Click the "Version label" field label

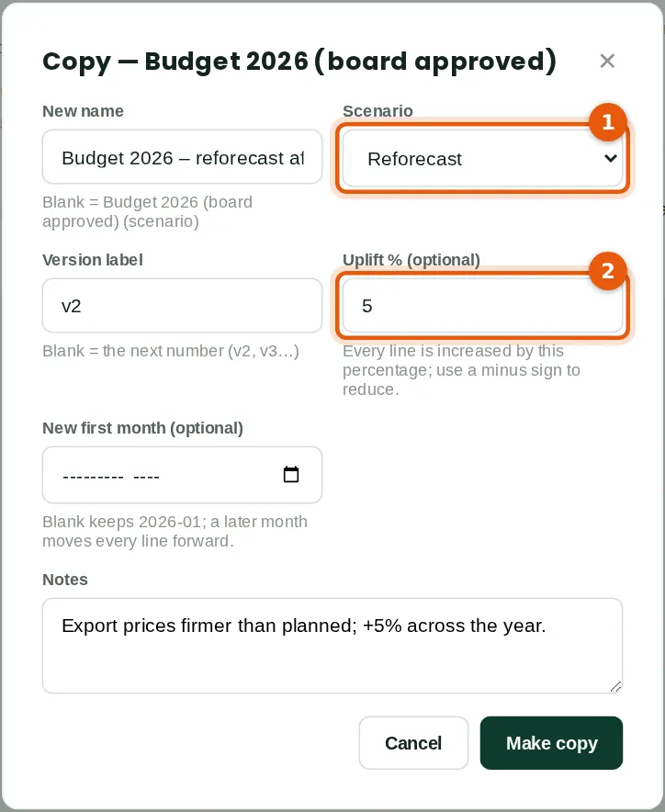(93, 260)
